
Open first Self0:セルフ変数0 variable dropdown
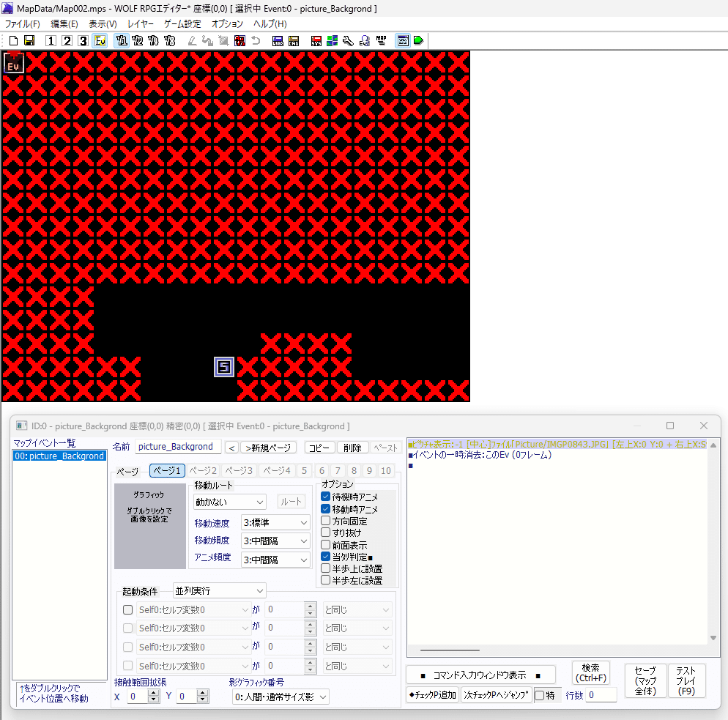point(194,609)
